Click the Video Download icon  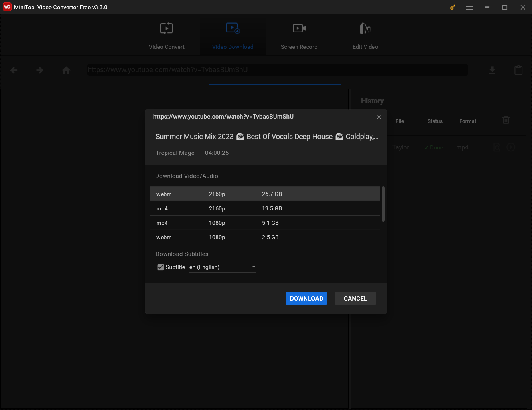click(x=233, y=28)
